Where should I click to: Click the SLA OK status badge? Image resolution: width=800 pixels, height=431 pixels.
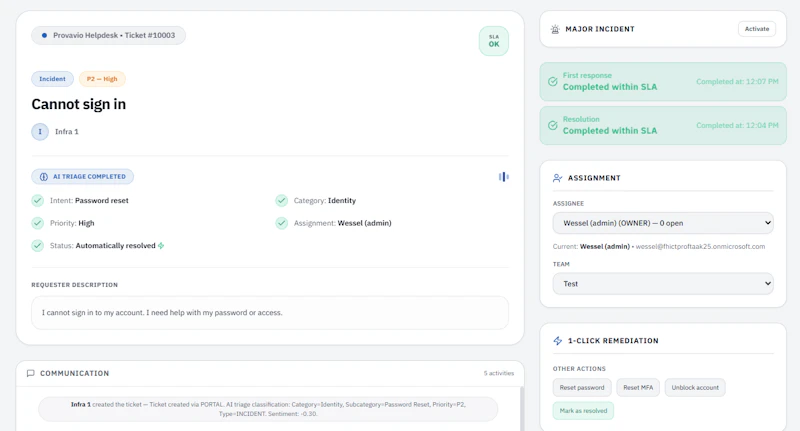pos(493,41)
